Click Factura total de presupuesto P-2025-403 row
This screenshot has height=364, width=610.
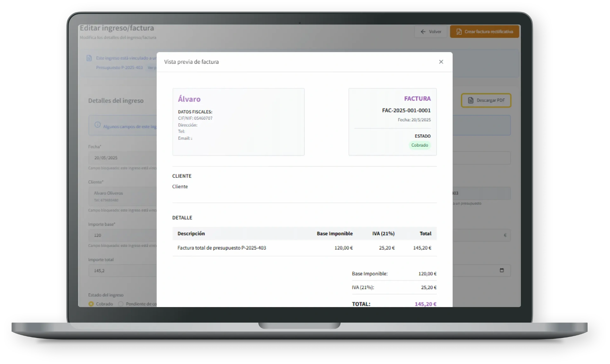point(305,248)
